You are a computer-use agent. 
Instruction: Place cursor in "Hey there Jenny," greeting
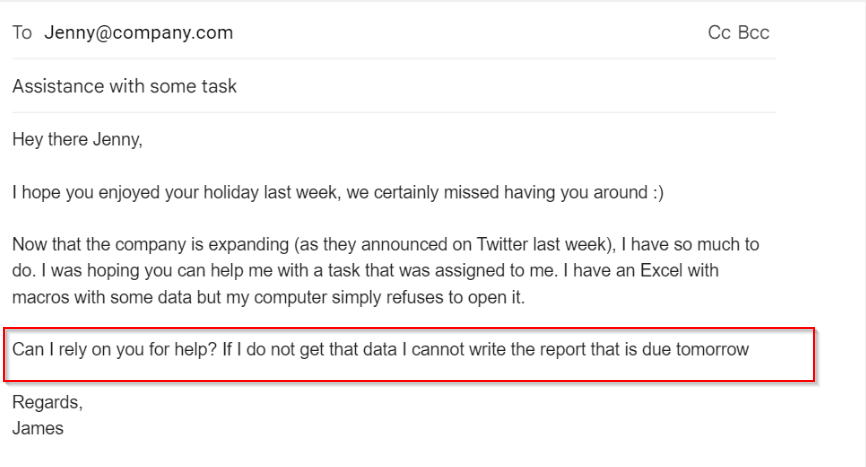(x=77, y=140)
